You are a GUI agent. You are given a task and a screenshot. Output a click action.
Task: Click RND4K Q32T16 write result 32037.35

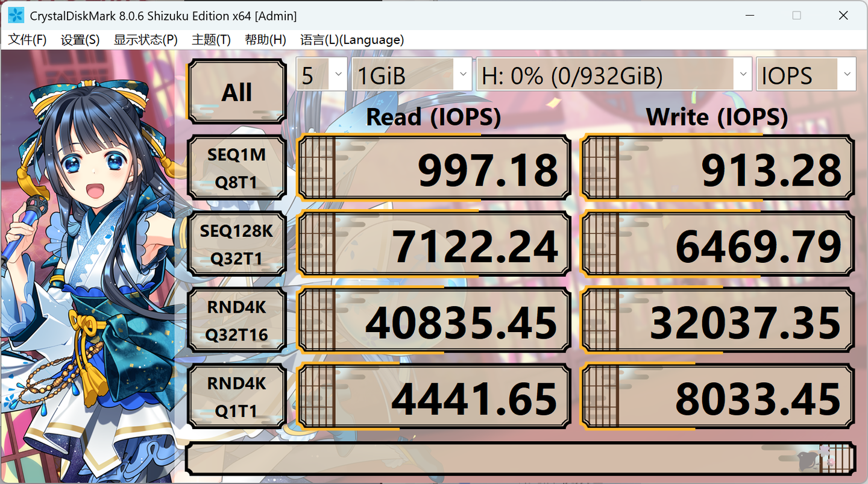click(x=717, y=320)
